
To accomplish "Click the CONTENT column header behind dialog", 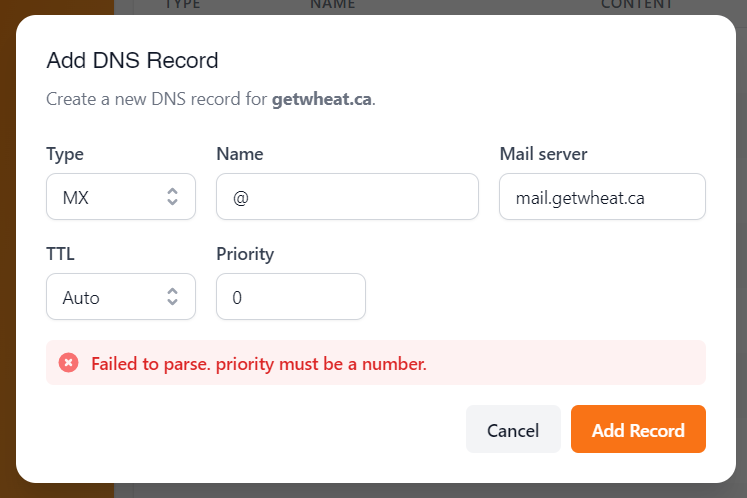I will click(636, 4).
